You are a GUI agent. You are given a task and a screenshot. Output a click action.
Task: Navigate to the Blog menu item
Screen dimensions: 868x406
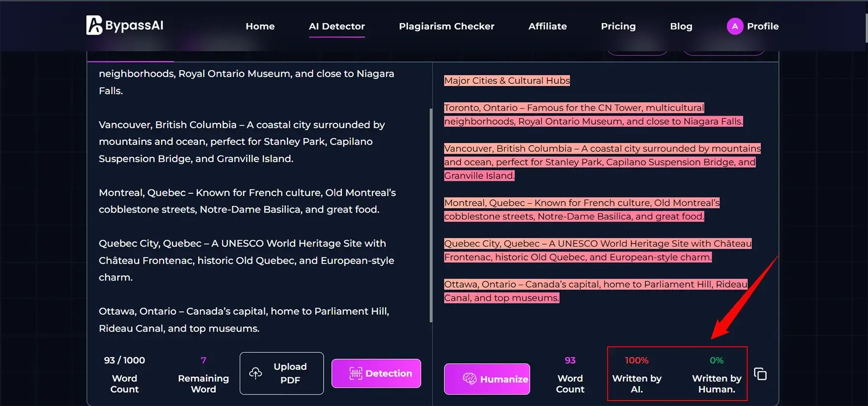[x=681, y=26]
